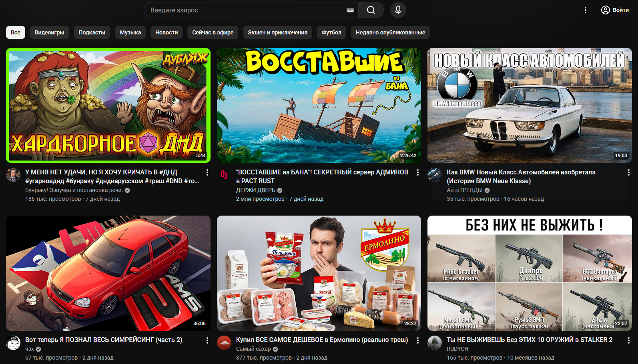Open options menu for BMW Новый Класс video

click(x=628, y=172)
